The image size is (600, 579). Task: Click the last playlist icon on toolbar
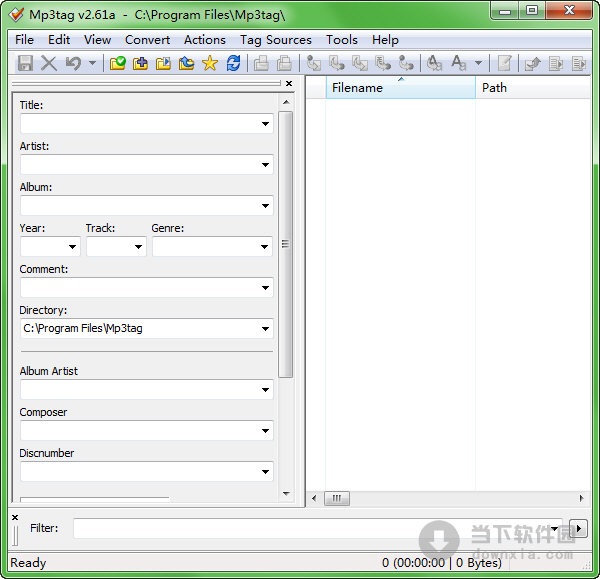coord(579,63)
